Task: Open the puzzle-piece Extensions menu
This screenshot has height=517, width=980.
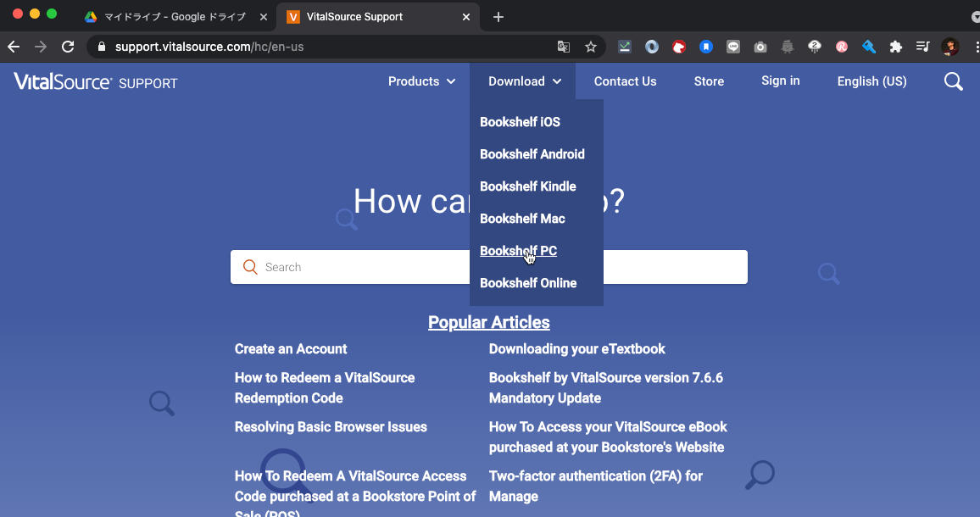Action: [x=895, y=47]
